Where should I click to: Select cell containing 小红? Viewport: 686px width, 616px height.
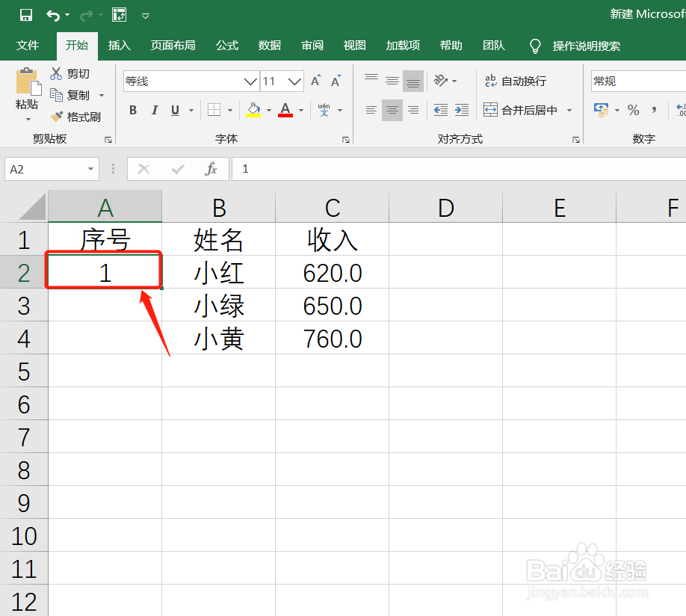click(x=219, y=272)
